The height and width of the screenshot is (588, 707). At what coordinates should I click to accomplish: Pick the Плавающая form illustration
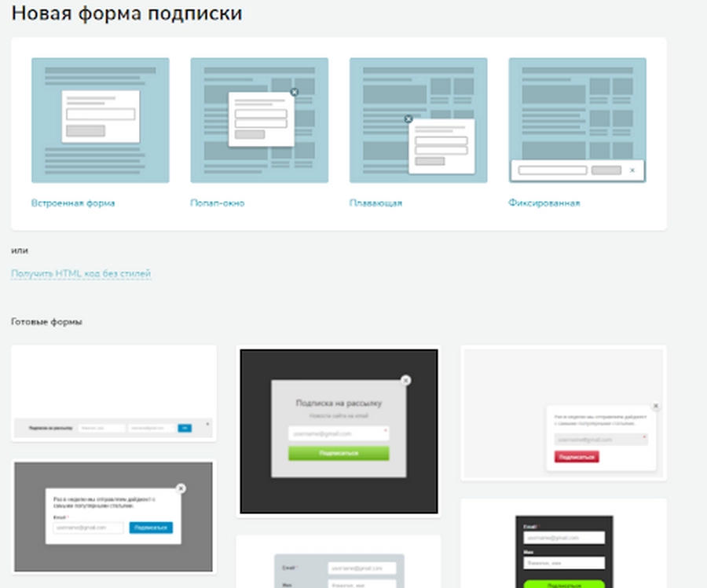coord(418,120)
